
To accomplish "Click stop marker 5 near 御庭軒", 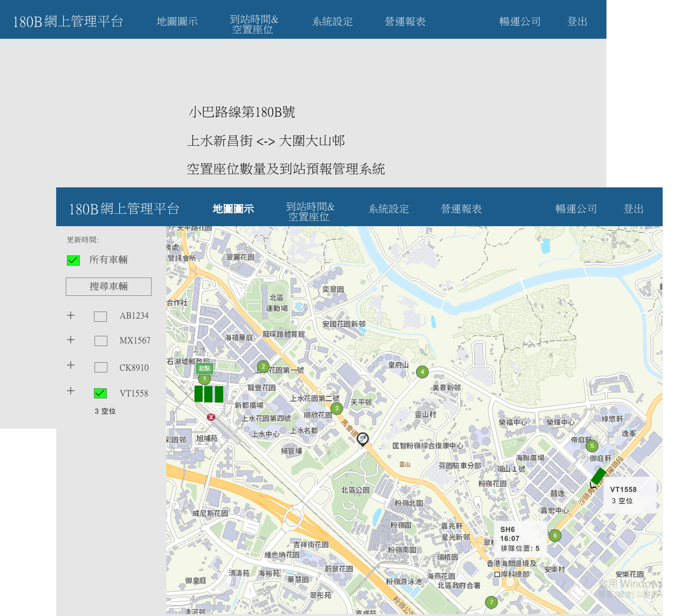I will click(592, 446).
